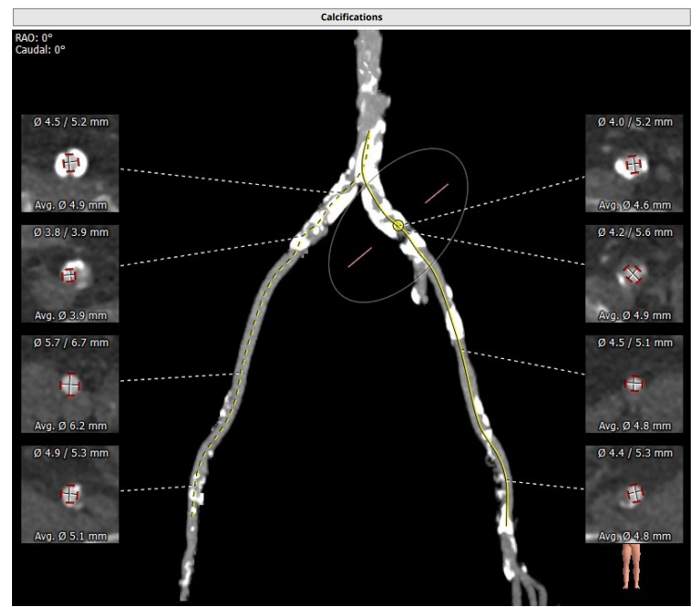This screenshot has width=700, height=607.
Task: Open the Avg. Ø 3.9 mm cross-section thumbnail
Action: 70,276
